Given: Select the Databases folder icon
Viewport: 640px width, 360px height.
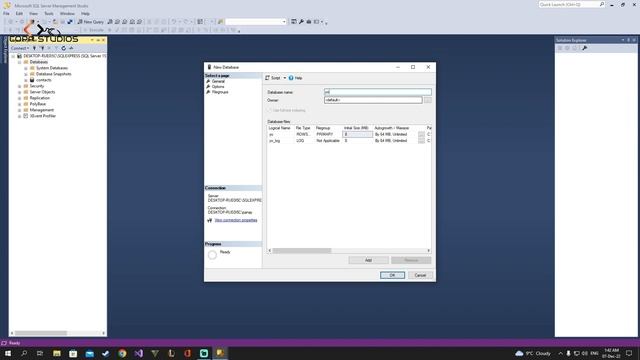Looking at the screenshot, I should click(26, 62).
